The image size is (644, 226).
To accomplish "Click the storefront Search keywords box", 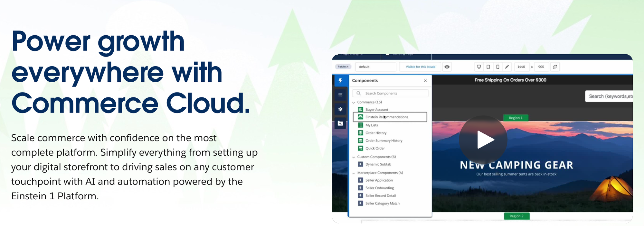I will click(x=609, y=96).
